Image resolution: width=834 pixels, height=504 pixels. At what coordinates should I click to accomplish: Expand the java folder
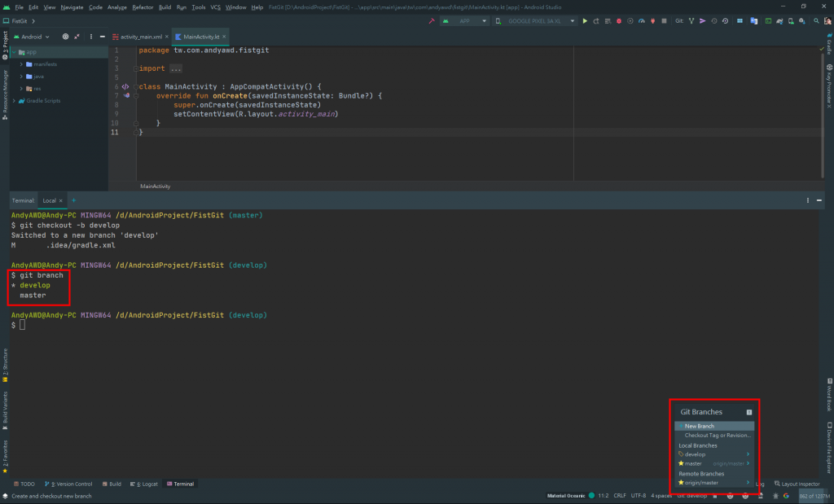click(x=21, y=77)
